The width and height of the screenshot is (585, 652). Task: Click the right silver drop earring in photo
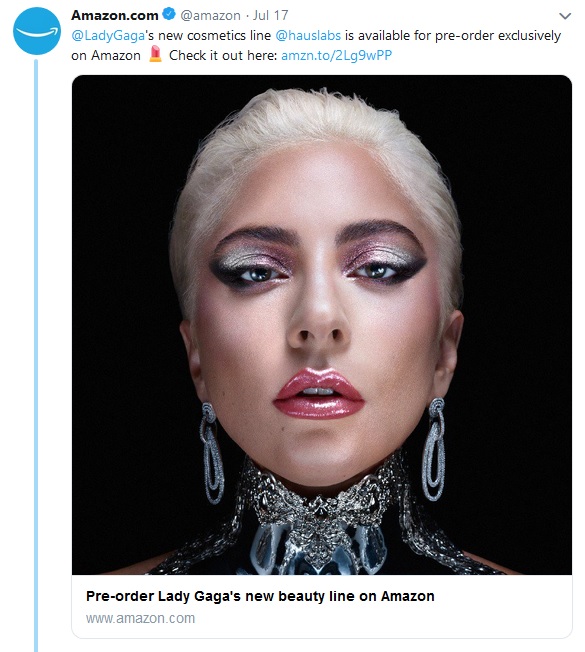coord(434,449)
